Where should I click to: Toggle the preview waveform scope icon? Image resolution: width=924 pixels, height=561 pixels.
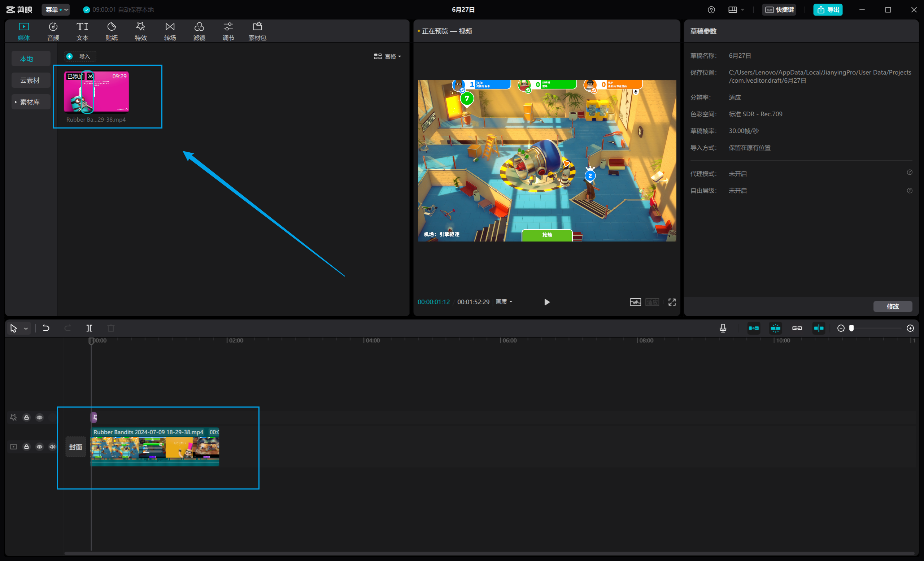tap(635, 302)
